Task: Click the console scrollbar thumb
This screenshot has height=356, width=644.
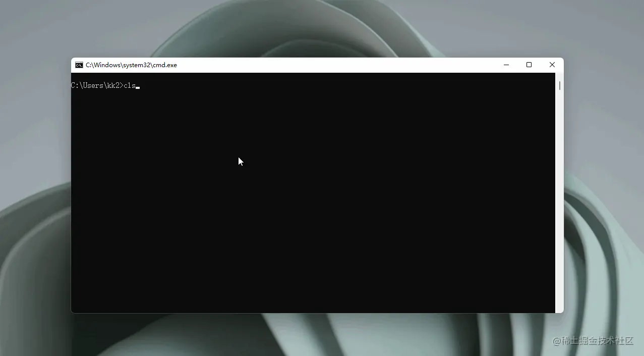Action: [x=559, y=85]
